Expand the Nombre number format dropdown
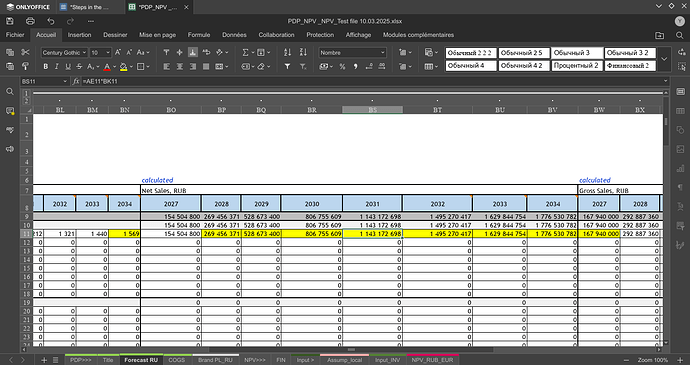 click(352, 52)
